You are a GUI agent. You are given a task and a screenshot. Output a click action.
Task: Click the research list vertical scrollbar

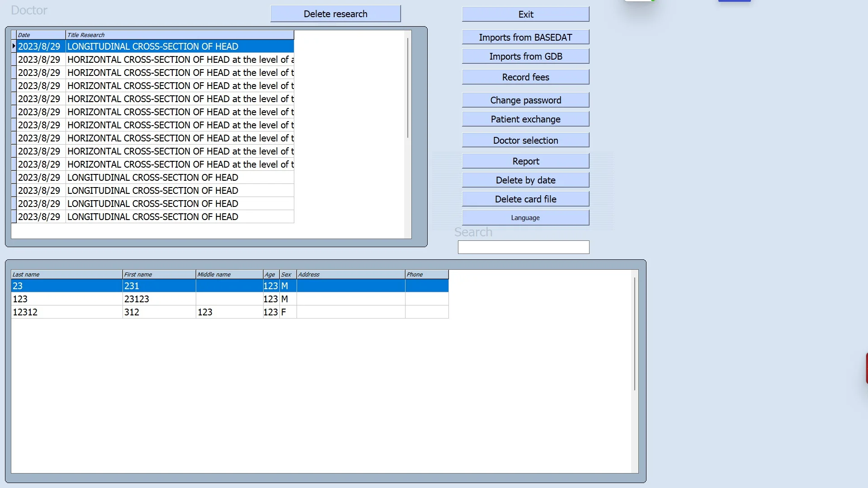tap(408, 88)
